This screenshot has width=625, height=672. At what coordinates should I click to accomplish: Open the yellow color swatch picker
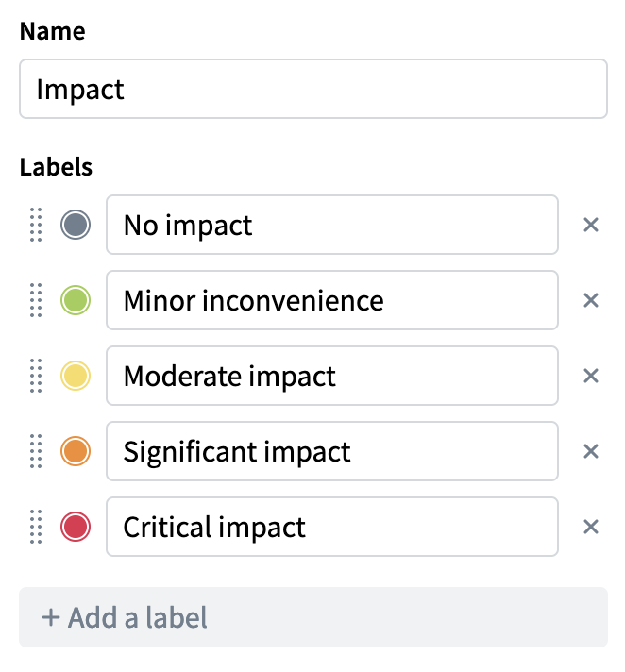tap(76, 377)
